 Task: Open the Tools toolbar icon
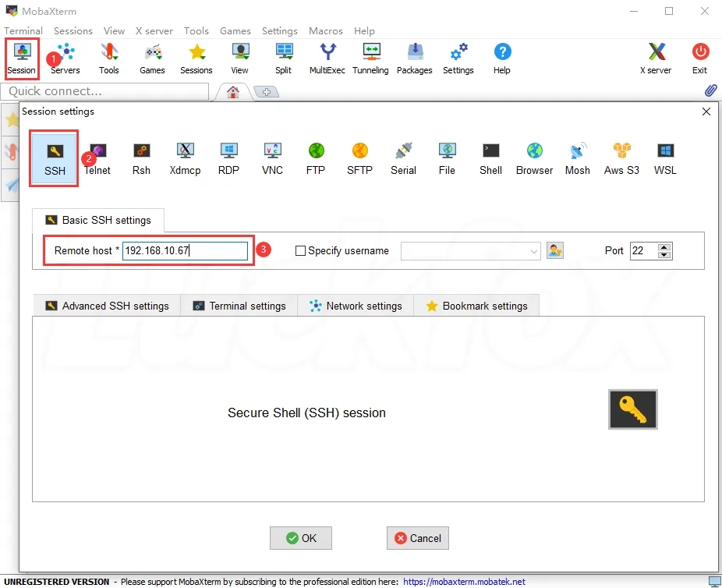pos(109,58)
